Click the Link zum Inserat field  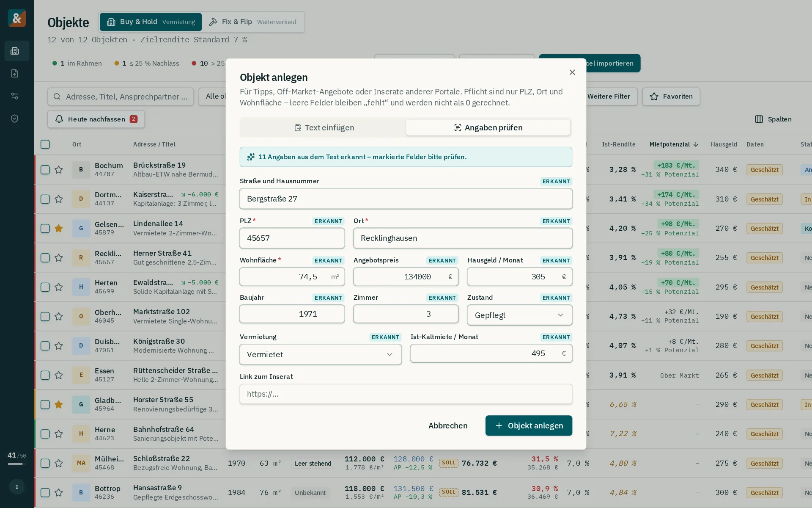406,394
